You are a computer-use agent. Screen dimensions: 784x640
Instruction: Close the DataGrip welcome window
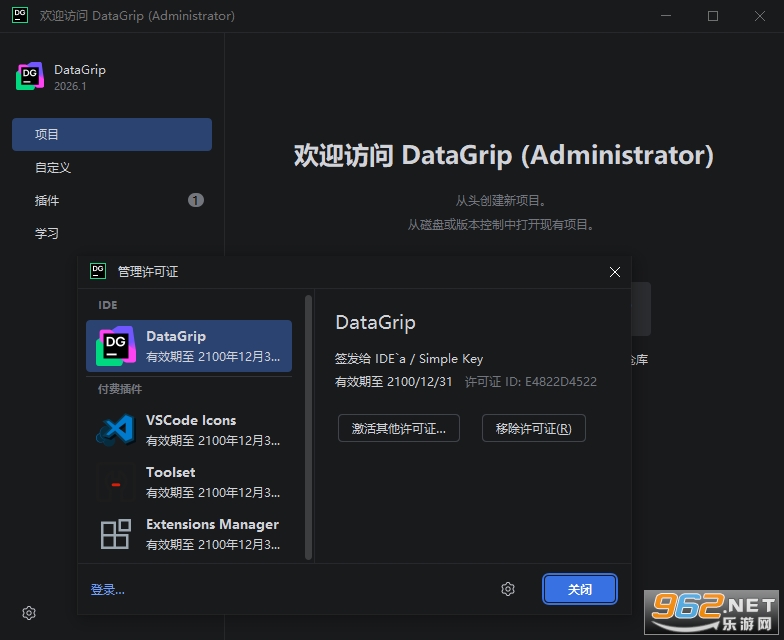point(760,16)
